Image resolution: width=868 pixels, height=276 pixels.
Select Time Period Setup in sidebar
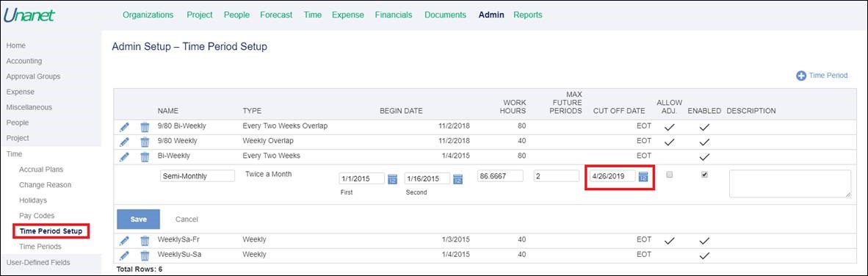click(51, 231)
